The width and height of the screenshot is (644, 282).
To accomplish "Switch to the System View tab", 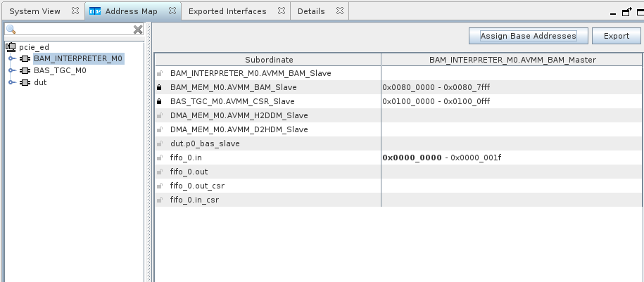I will click(x=35, y=11).
